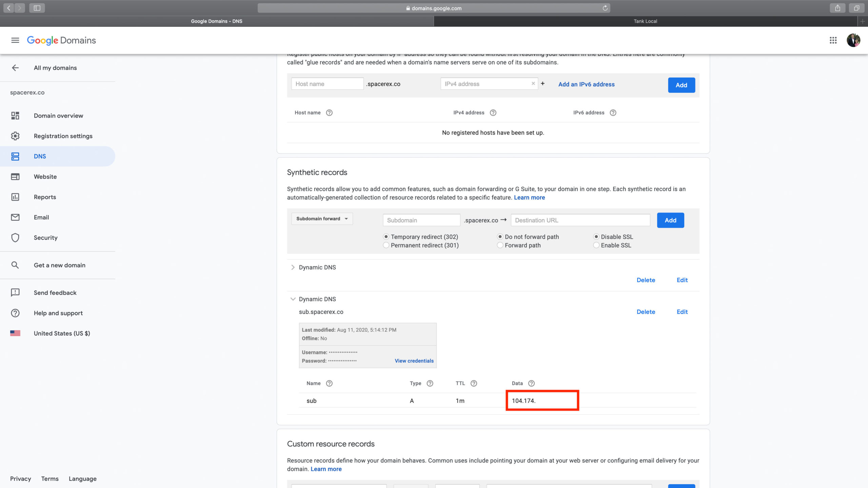The image size is (868, 488).
Task: Open Domain overview page
Action: coord(58,116)
